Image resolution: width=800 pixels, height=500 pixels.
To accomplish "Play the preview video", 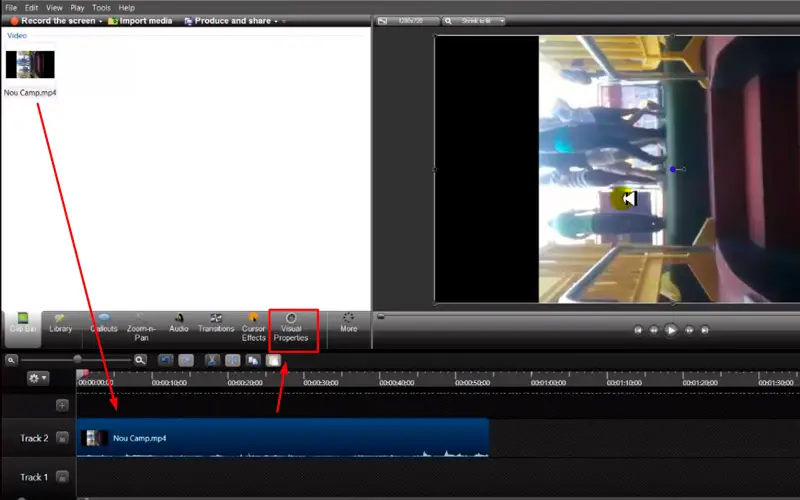I will tap(671, 330).
